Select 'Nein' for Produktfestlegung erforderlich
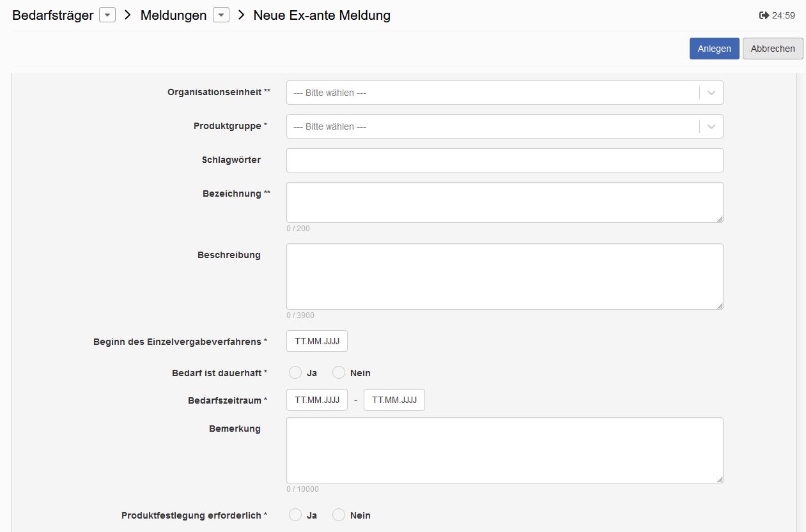This screenshot has height=532, width=806. coord(339,515)
